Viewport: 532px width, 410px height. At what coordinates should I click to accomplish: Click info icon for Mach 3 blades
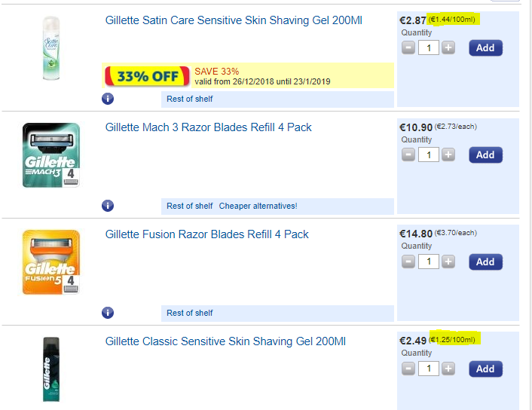tap(108, 206)
